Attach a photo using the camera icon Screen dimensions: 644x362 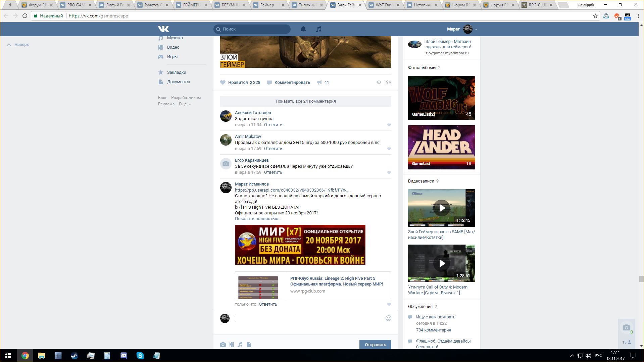point(223,345)
